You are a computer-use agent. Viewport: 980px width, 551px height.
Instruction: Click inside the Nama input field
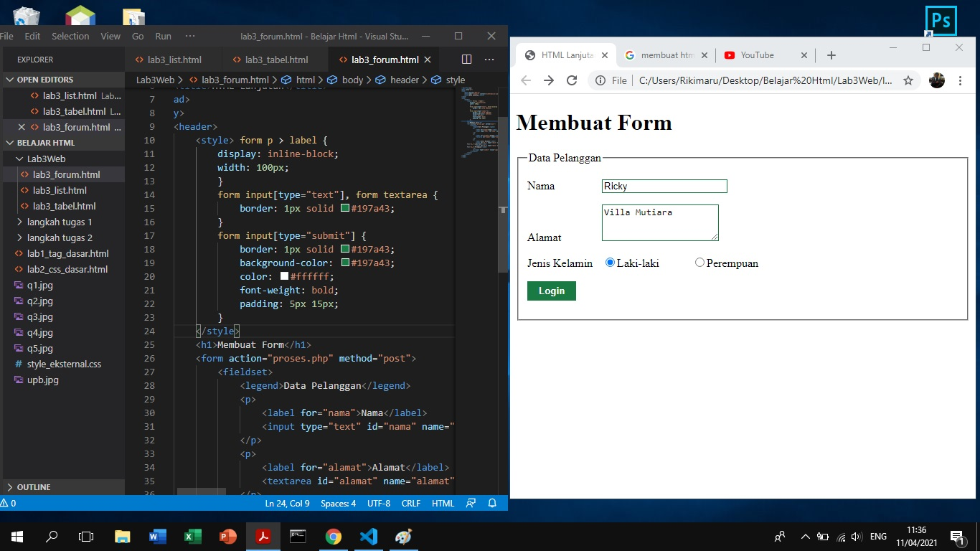(x=664, y=186)
